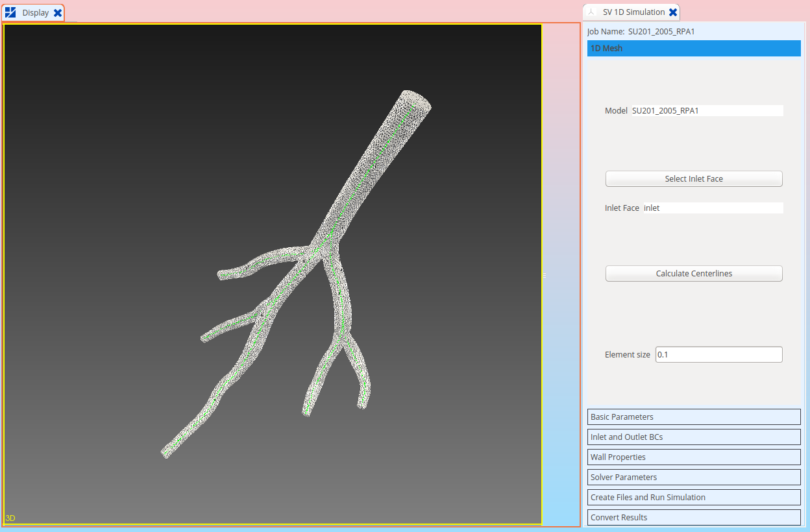
Task: Collapse the 1D Mesh section
Action: (693, 48)
